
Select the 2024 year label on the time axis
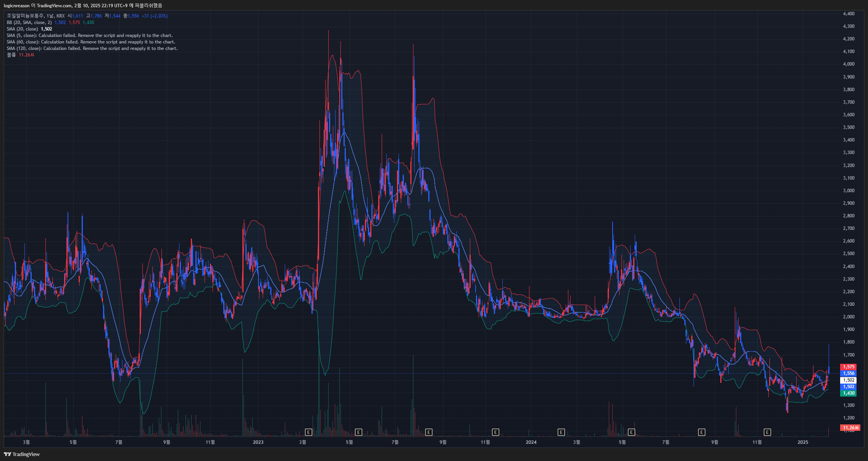tap(531, 442)
